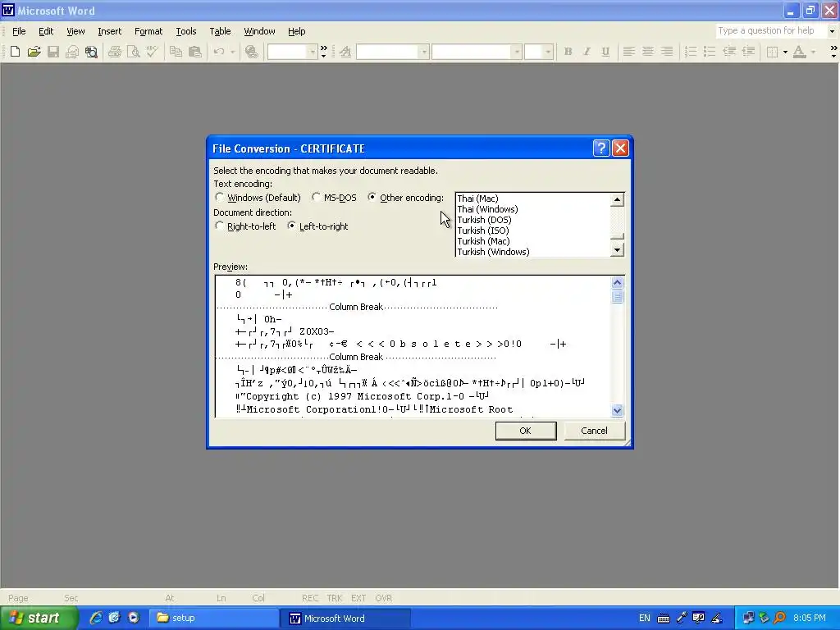Click the Font Color A icon
840x630 pixels.
tap(799, 52)
